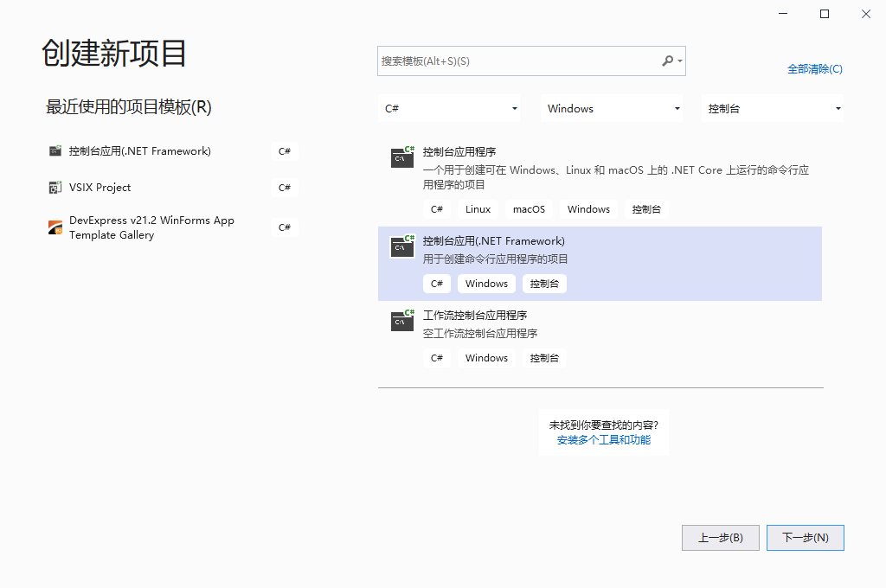The height and width of the screenshot is (588, 886).
Task: Close the 创建新项目 dialog
Action: 865,14
